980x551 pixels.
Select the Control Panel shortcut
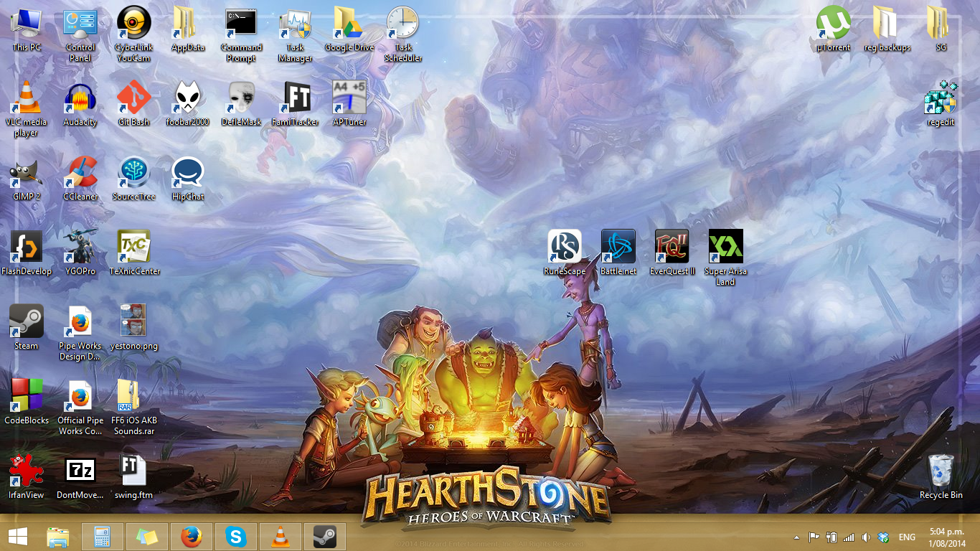pos(80,34)
